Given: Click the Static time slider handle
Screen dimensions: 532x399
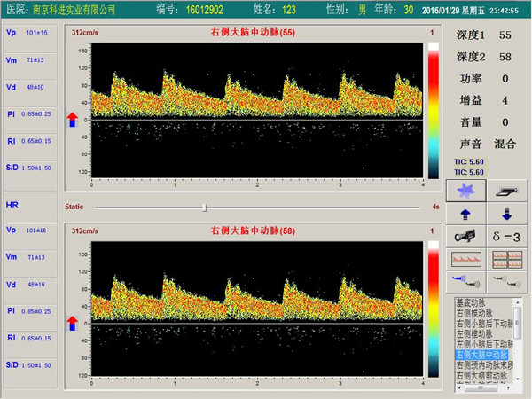Looking at the screenshot, I should 205,207.
